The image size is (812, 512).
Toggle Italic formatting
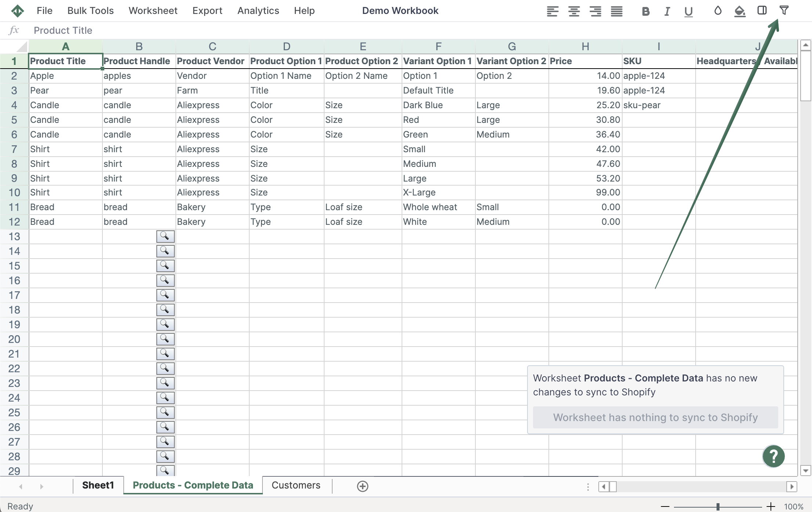point(667,11)
